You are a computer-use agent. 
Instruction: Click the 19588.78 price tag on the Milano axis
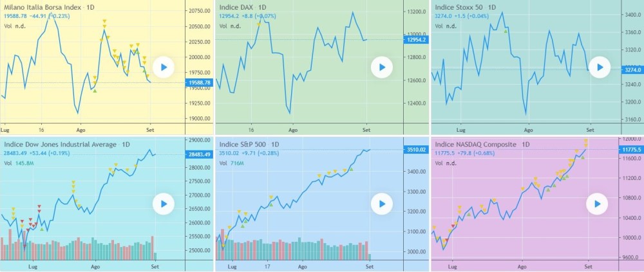pyautogui.click(x=198, y=82)
